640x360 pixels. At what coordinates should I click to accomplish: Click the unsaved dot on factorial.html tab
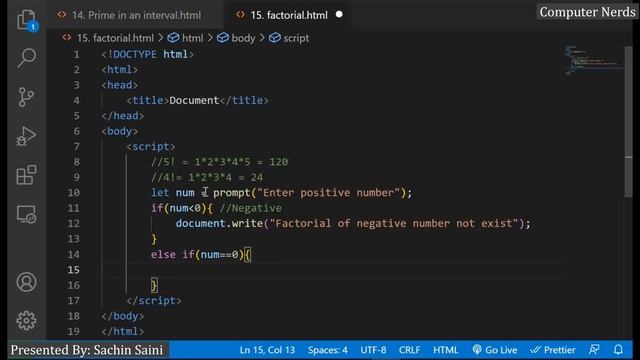[x=339, y=15]
